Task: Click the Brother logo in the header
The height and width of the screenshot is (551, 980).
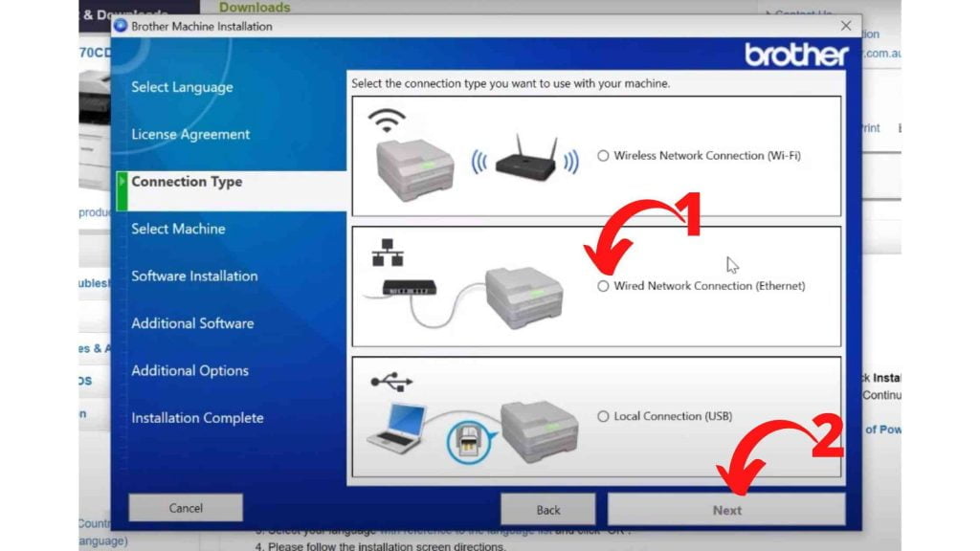Action: [x=795, y=55]
